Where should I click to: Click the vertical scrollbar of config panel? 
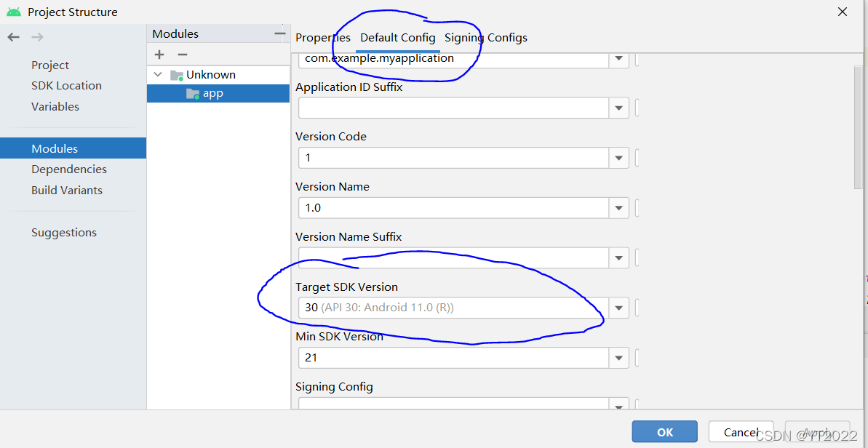[858, 127]
